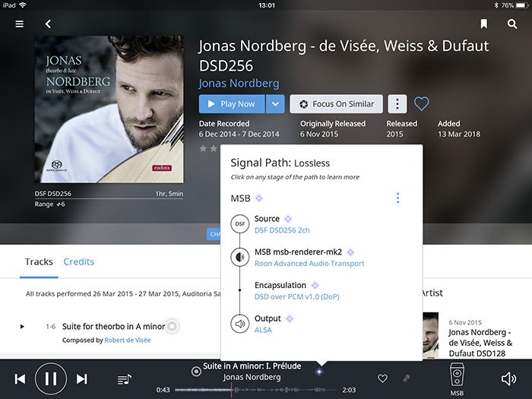Open volume control speaker icon
532x399 pixels.
[508, 379]
